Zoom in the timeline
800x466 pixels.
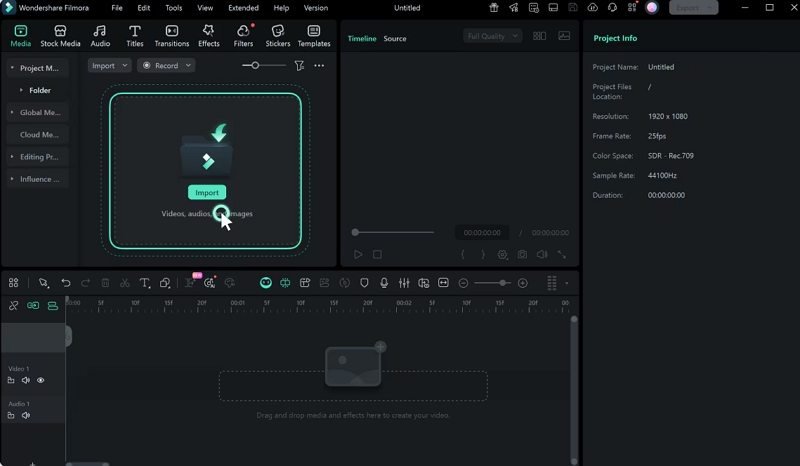click(x=522, y=283)
